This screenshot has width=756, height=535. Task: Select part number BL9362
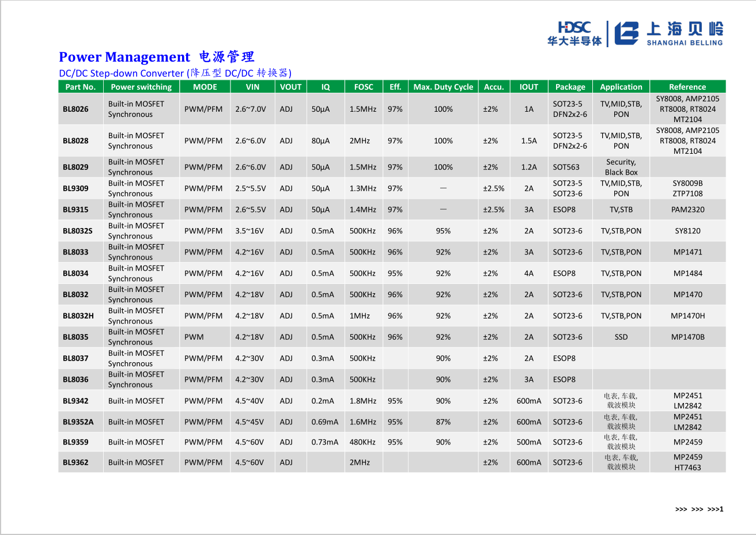75,462
